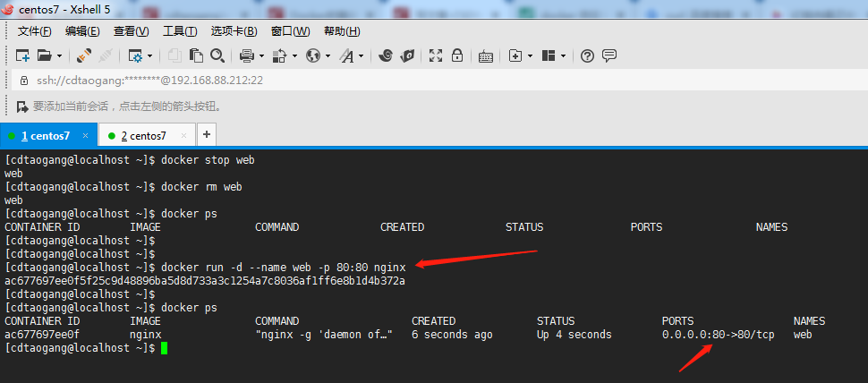Open the dropdown arrow beside Open folder
The image size is (868, 383).
(59, 55)
